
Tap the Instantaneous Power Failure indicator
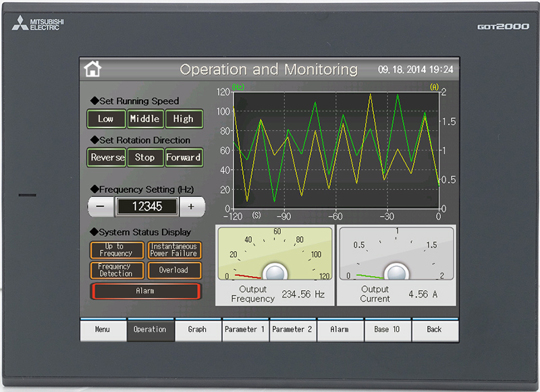174,250
